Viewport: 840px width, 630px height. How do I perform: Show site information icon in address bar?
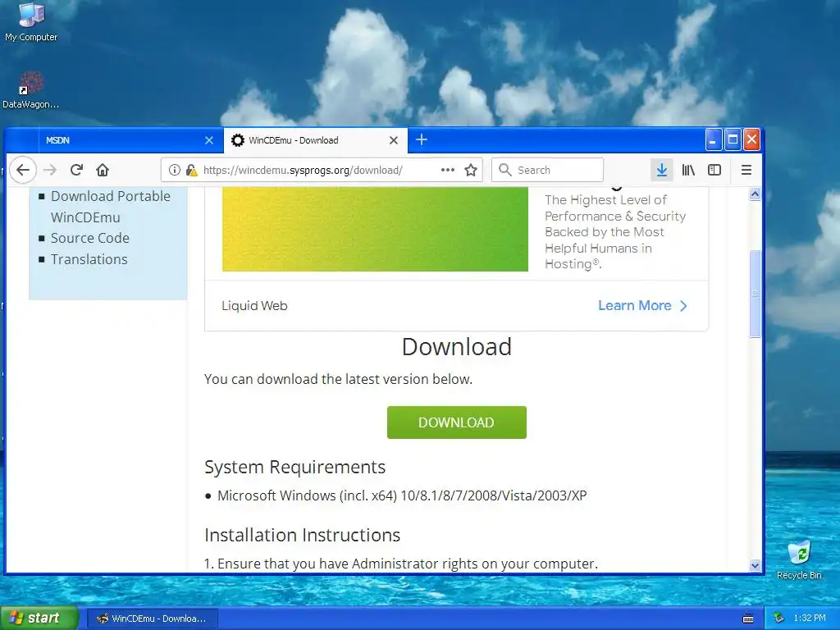click(174, 170)
